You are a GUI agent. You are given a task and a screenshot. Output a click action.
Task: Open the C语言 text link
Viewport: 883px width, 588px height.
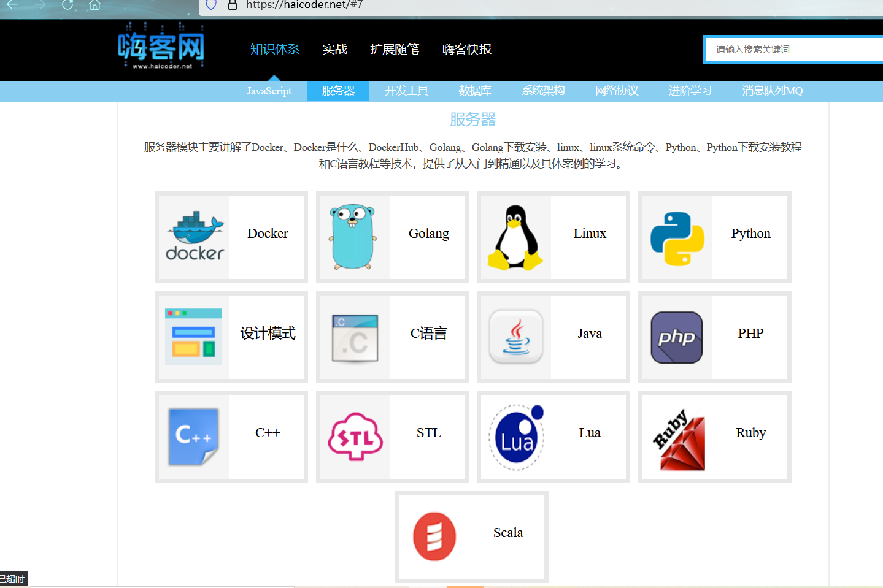[x=429, y=334]
